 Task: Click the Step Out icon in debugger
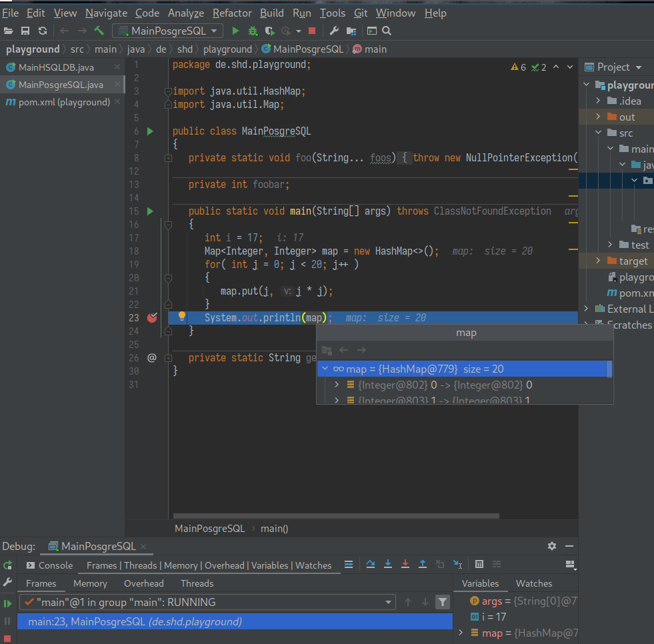pyautogui.click(x=422, y=565)
